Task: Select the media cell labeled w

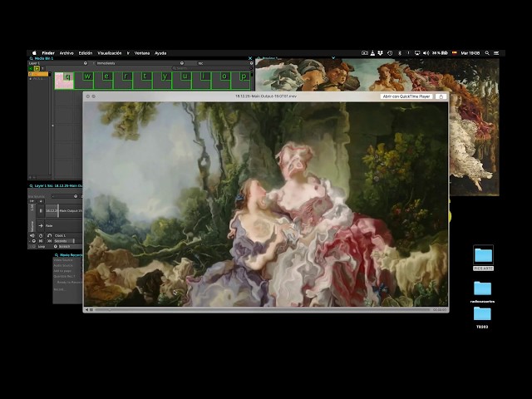Action: pyautogui.click(x=84, y=81)
